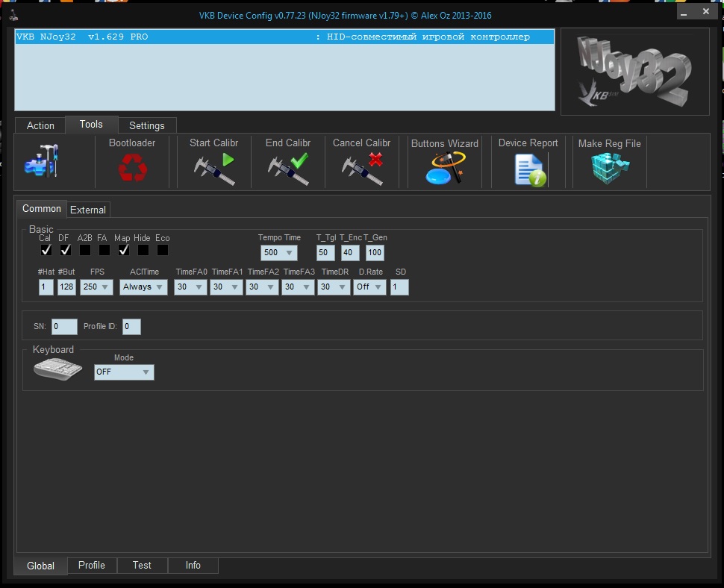Enable the A2B checkbox
This screenshot has width=724, height=588.
[85, 250]
